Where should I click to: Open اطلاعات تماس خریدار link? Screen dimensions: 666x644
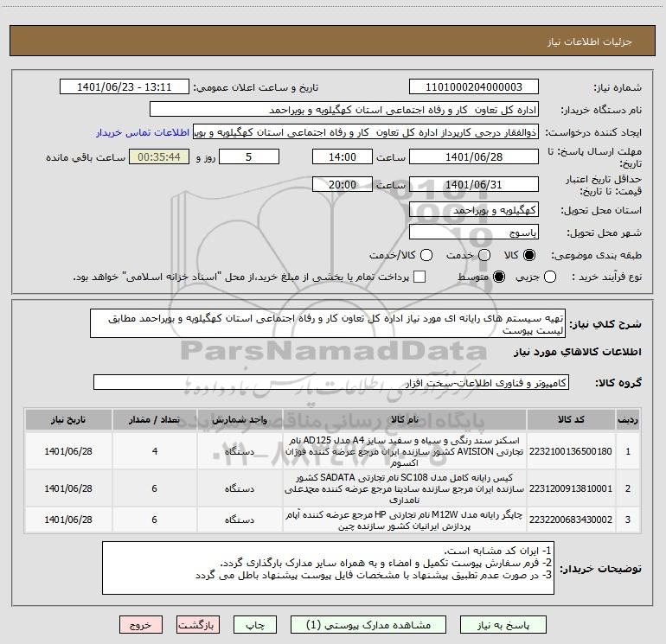[143, 132]
